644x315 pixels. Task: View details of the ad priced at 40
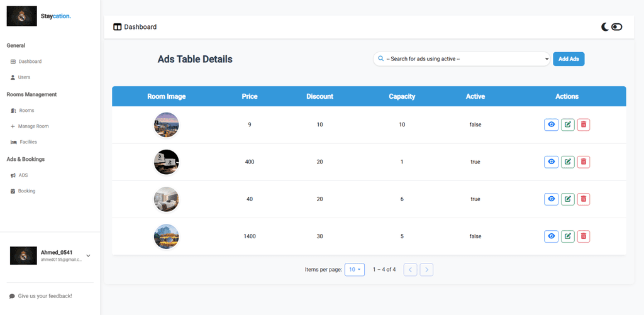coord(551,199)
